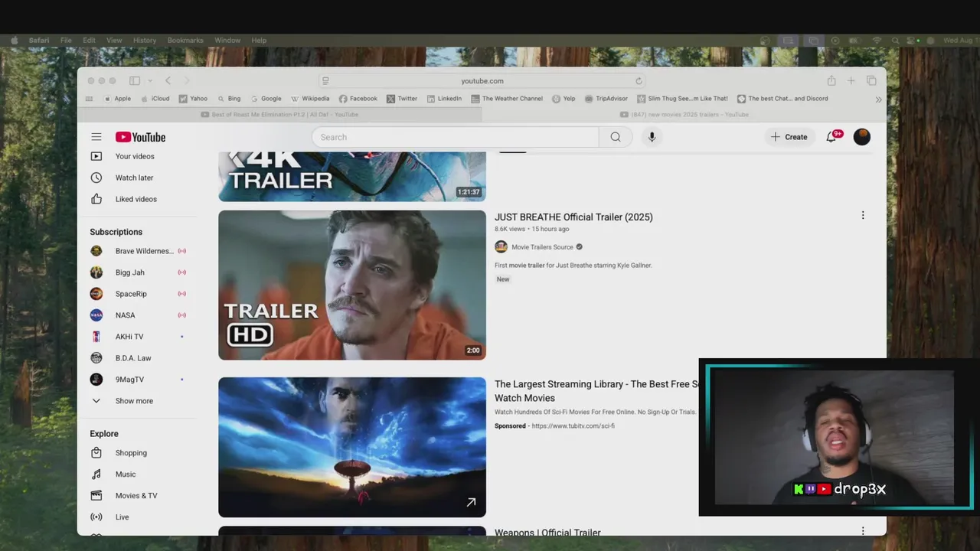
Task: Go back in Safari
Action: pyautogui.click(x=168, y=80)
